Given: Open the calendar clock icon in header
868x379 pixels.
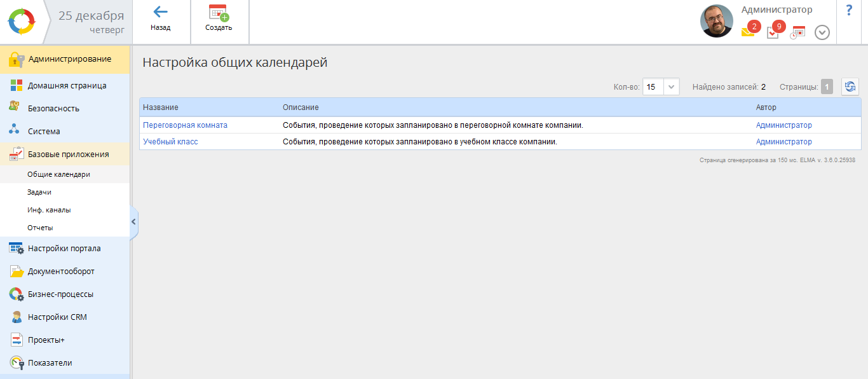Looking at the screenshot, I should (797, 32).
